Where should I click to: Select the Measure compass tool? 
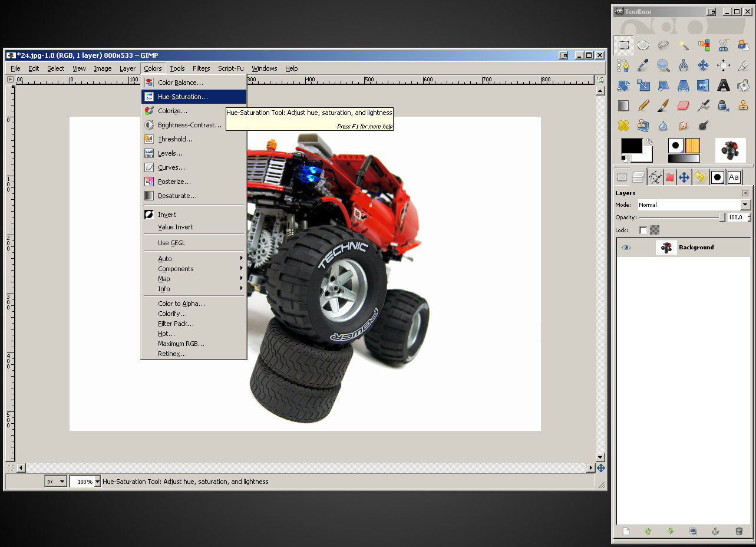tap(684, 65)
